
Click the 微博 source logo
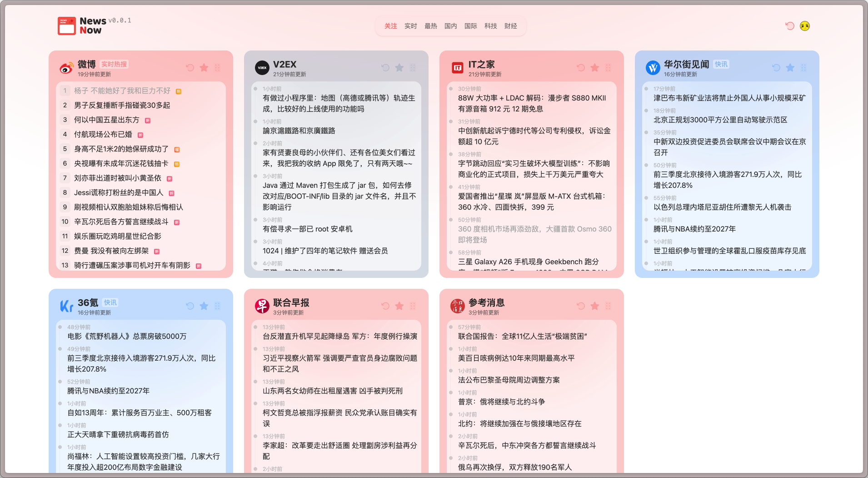(66, 68)
